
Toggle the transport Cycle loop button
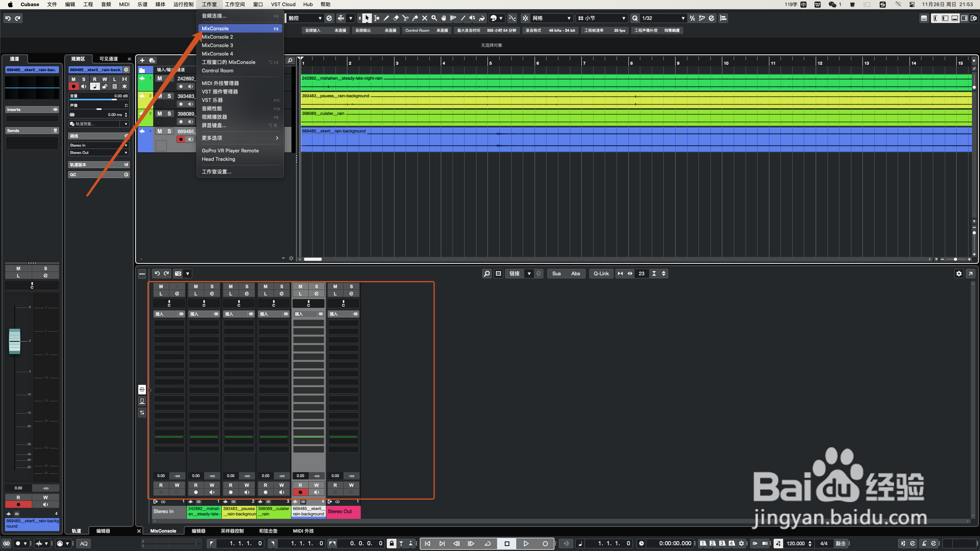(488, 543)
